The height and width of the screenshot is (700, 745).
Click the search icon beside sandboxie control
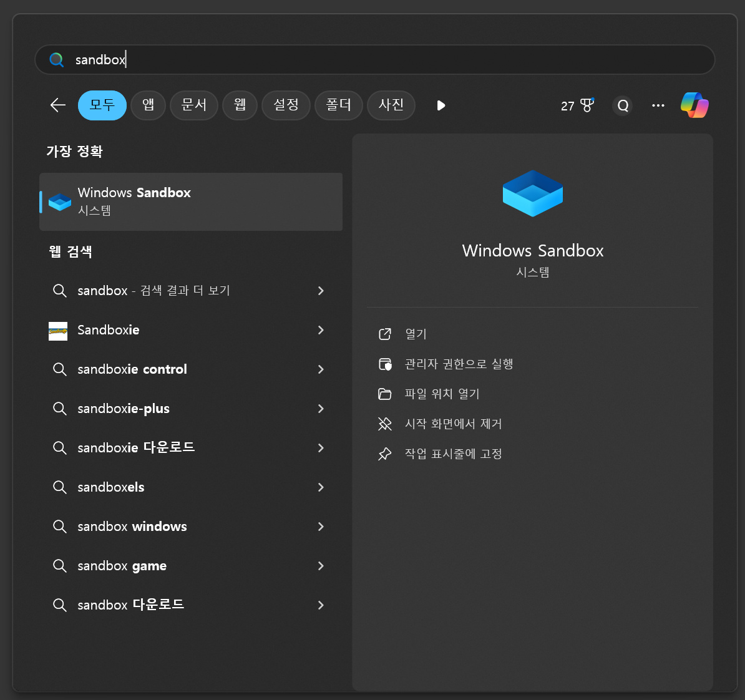pos(59,369)
